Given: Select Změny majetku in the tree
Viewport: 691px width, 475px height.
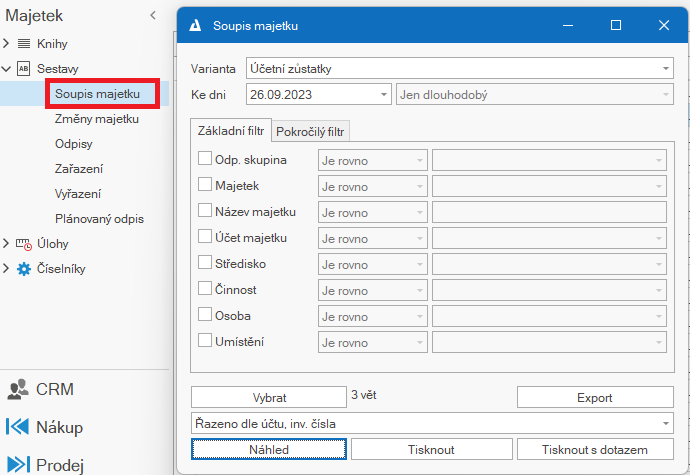Looking at the screenshot, I should [x=97, y=119].
